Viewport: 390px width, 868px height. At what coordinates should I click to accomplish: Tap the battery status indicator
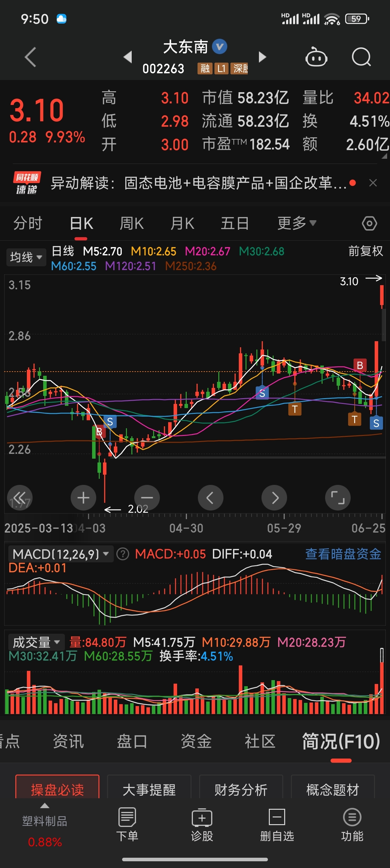[357, 19]
